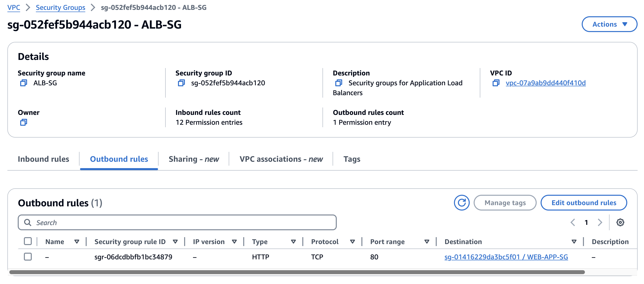Screen dimensions: 644x284
Task: Sort by Port range column
Action: click(x=427, y=242)
